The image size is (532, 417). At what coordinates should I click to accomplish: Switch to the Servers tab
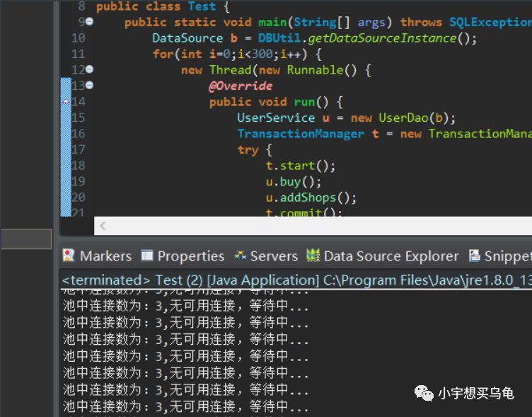tap(266, 256)
